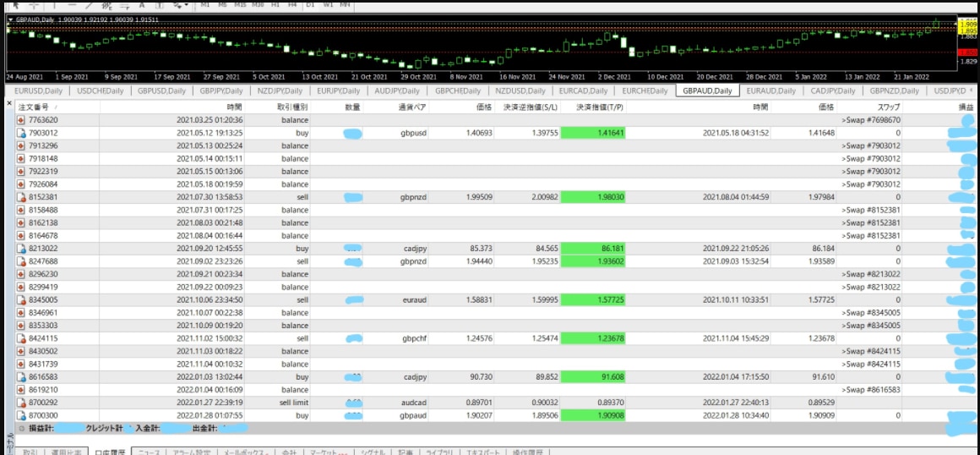The height and width of the screenshot is (455, 980).
Task: Open the 運用比率 terminal tab
Action: (x=66, y=452)
